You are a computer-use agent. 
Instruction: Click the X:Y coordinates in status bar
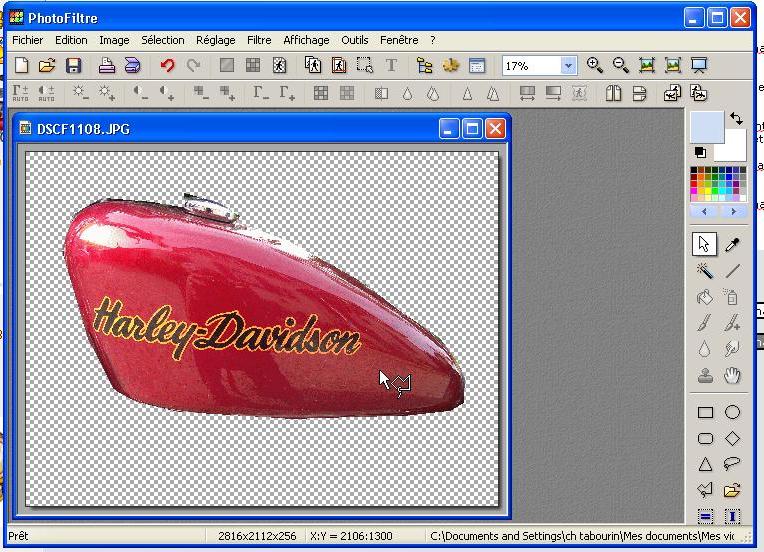click(351, 536)
